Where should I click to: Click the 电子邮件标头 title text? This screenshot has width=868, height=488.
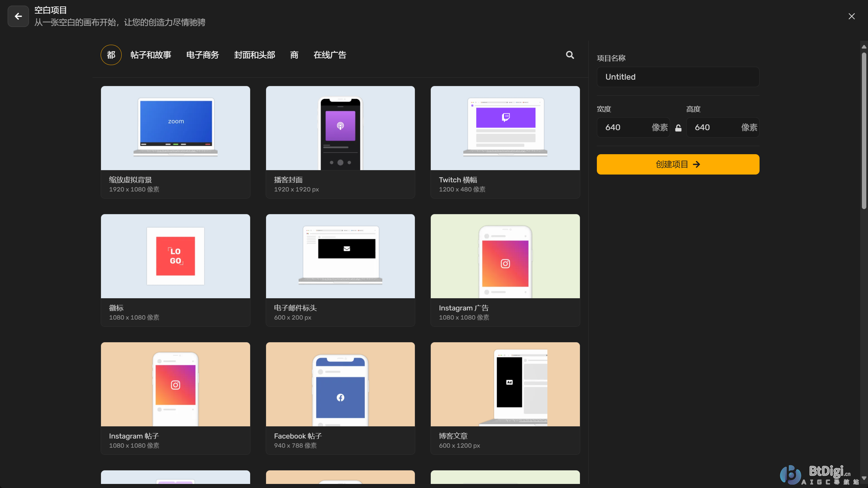296,308
